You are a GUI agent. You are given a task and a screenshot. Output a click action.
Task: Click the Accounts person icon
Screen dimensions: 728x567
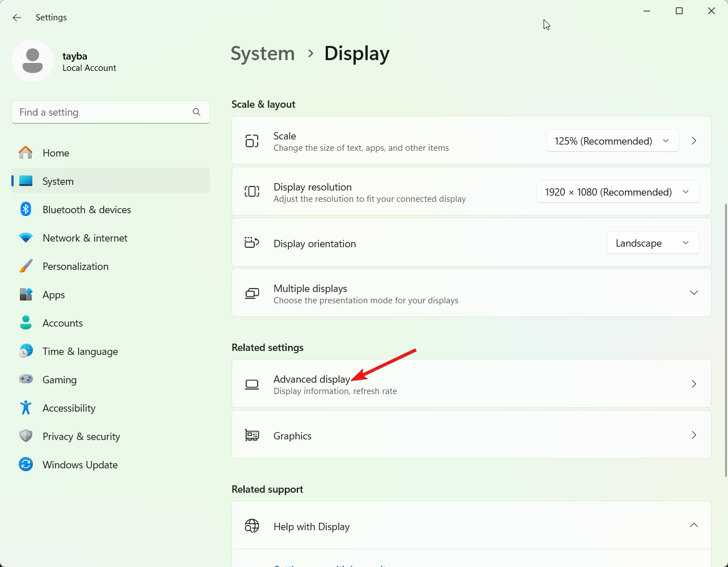26,323
